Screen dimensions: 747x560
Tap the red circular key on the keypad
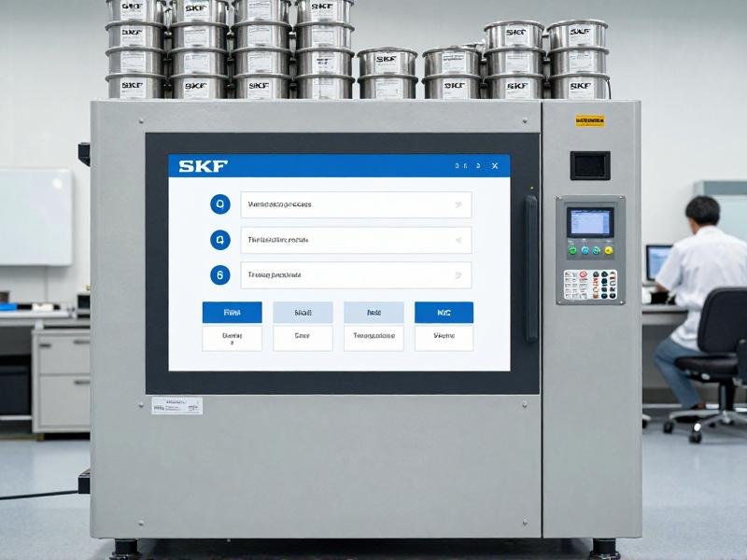pyautogui.click(x=585, y=274)
